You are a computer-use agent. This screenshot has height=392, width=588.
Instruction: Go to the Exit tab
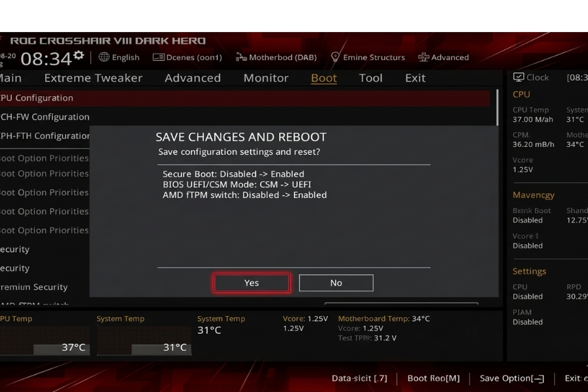tap(415, 78)
